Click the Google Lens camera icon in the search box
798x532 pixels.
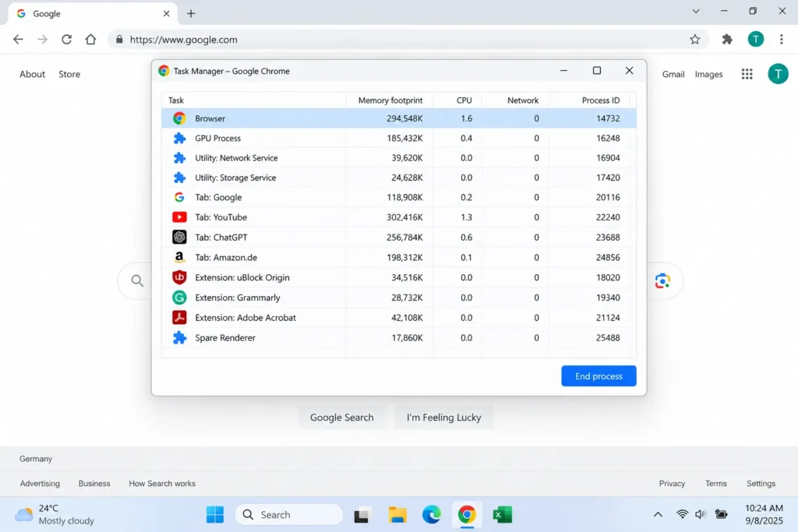tap(662, 280)
